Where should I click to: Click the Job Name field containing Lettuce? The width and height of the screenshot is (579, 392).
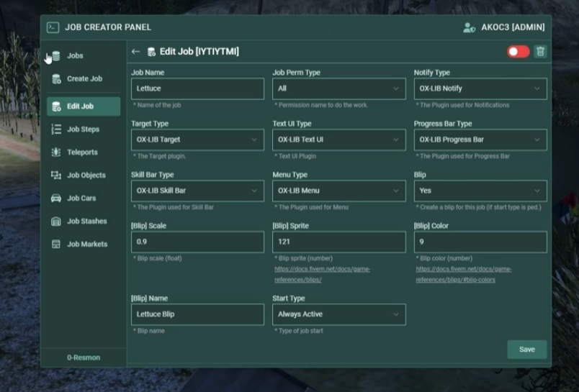(197, 88)
